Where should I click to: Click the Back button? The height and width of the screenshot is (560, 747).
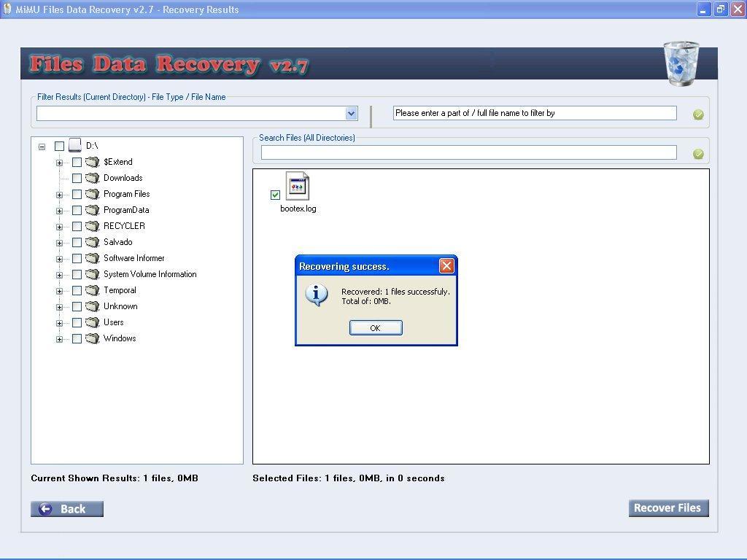(x=66, y=508)
